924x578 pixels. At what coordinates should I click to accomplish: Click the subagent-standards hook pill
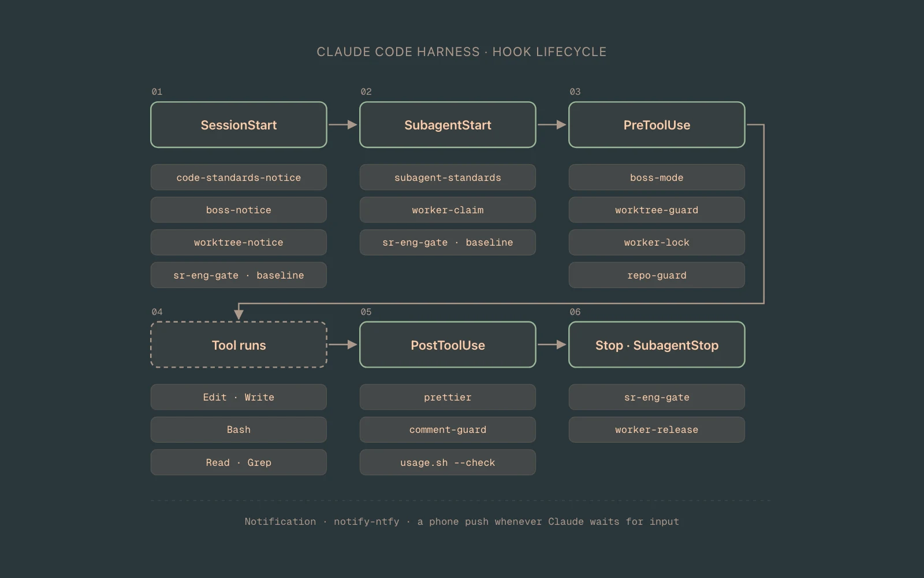coord(448,177)
